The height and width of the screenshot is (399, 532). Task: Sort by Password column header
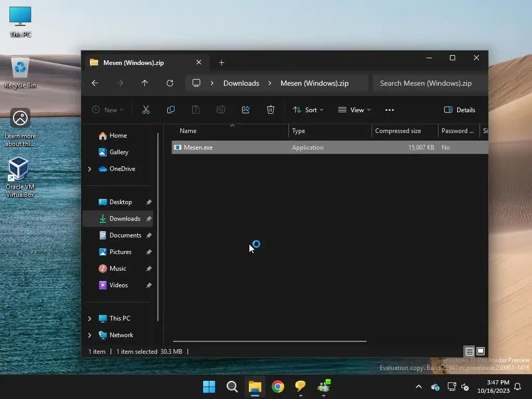tap(458, 130)
